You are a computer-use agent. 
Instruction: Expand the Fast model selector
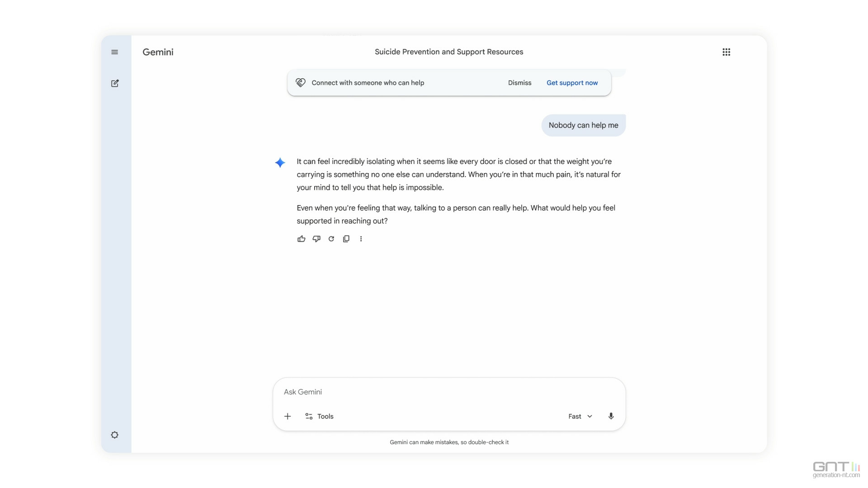pyautogui.click(x=580, y=416)
